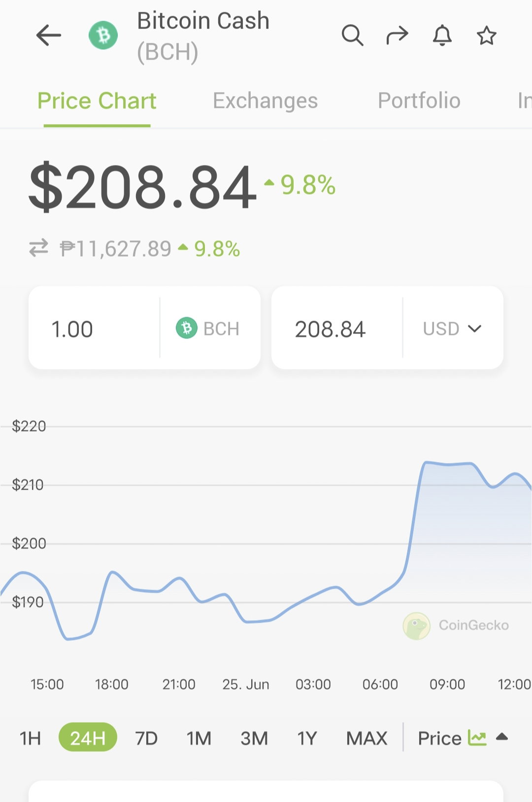Image resolution: width=532 pixels, height=802 pixels.
Task: Open the USD currency dropdown
Action: pyautogui.click(x=452, y=329)
